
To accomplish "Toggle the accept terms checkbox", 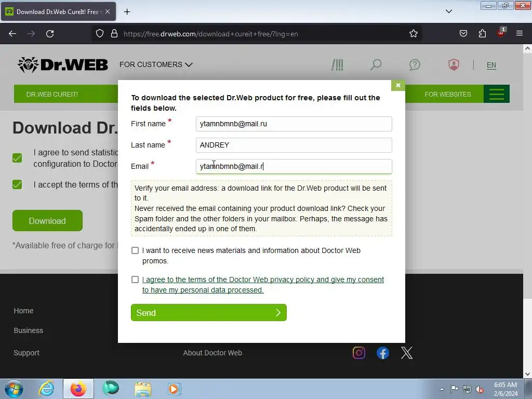I will point(17,184).
